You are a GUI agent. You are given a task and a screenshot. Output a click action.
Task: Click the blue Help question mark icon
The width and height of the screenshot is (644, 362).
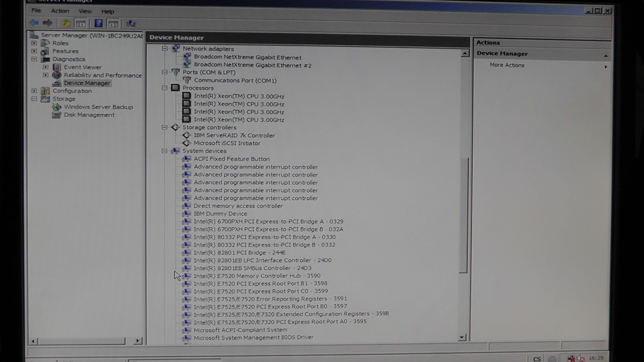pyautogui.click(x=99, y=23)
